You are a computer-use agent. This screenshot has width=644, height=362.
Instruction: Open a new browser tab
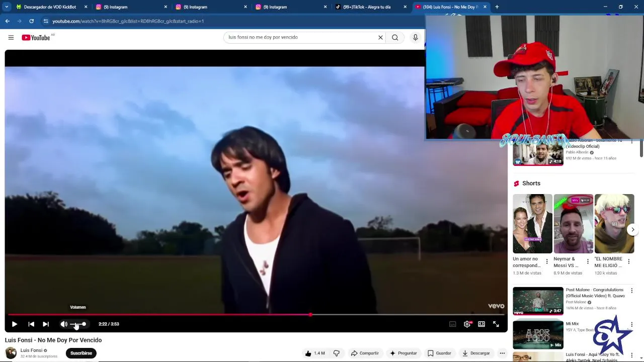(497, 7)
